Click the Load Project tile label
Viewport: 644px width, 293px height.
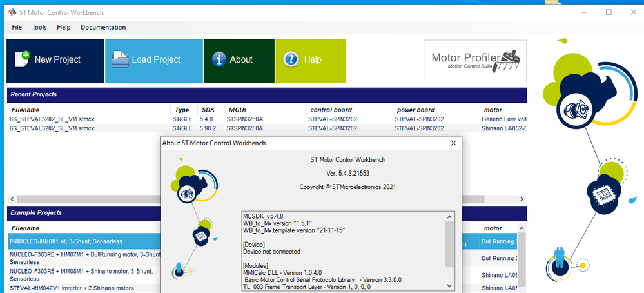(x=156, y=59)
